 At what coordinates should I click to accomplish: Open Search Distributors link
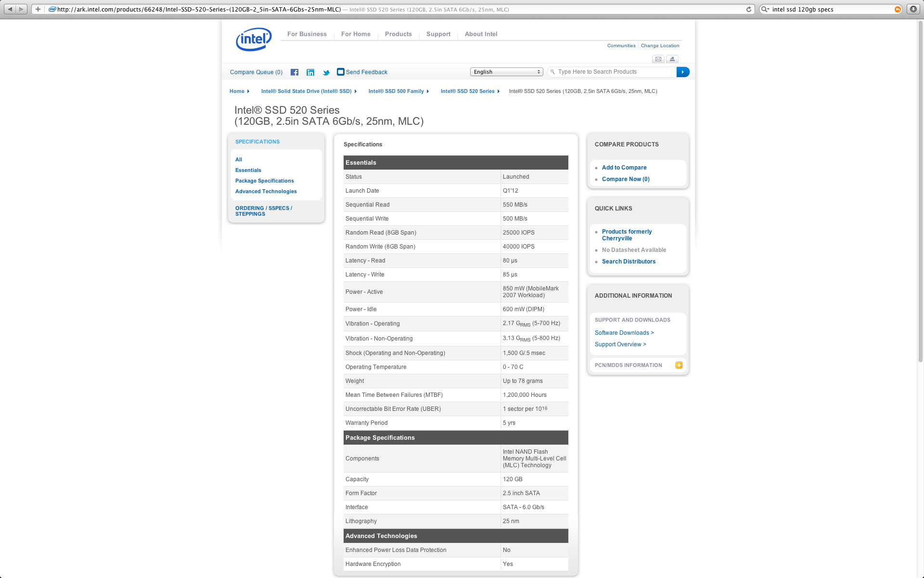[x=628, y=262]
